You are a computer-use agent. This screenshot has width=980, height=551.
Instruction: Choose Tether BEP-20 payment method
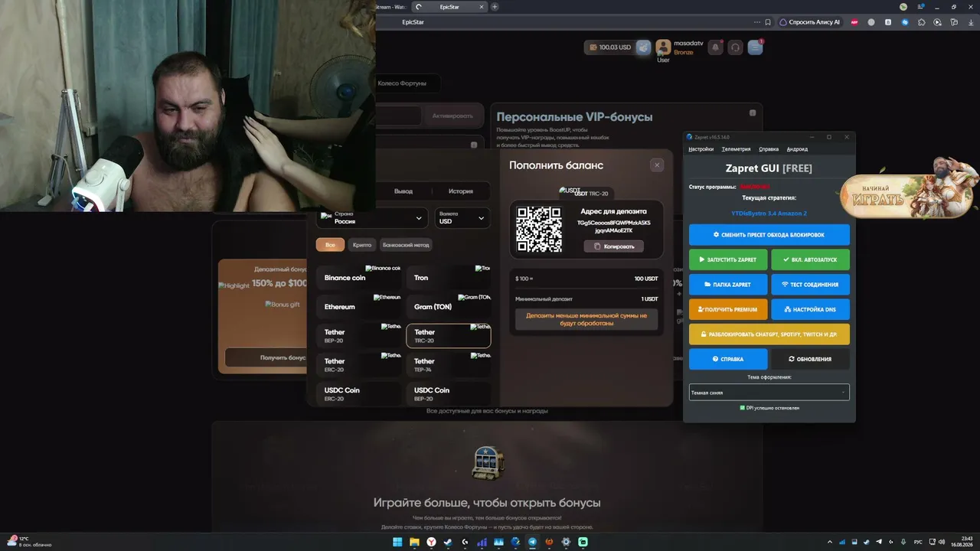[358, 336]
